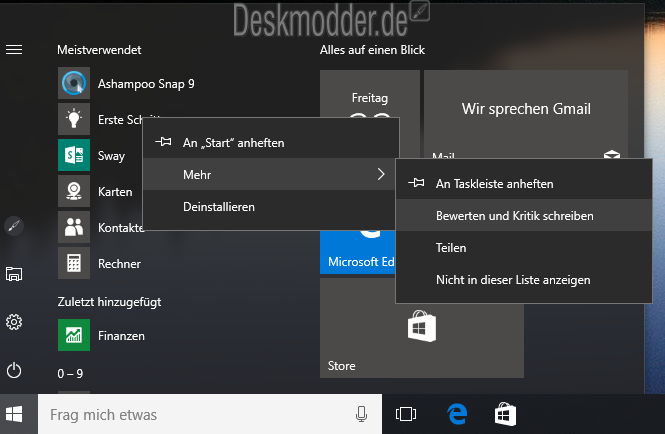Click the Alles auf einen Blick group title

click(x=372, y=50)
